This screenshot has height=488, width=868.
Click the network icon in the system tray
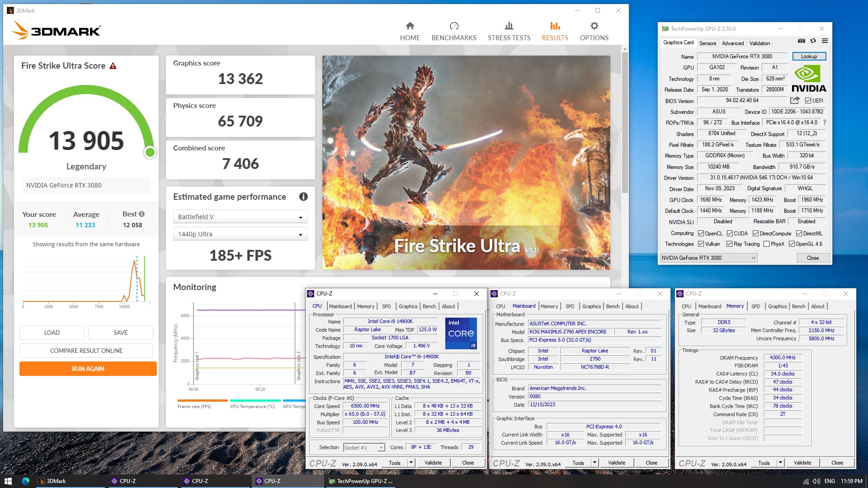(806, 481)
